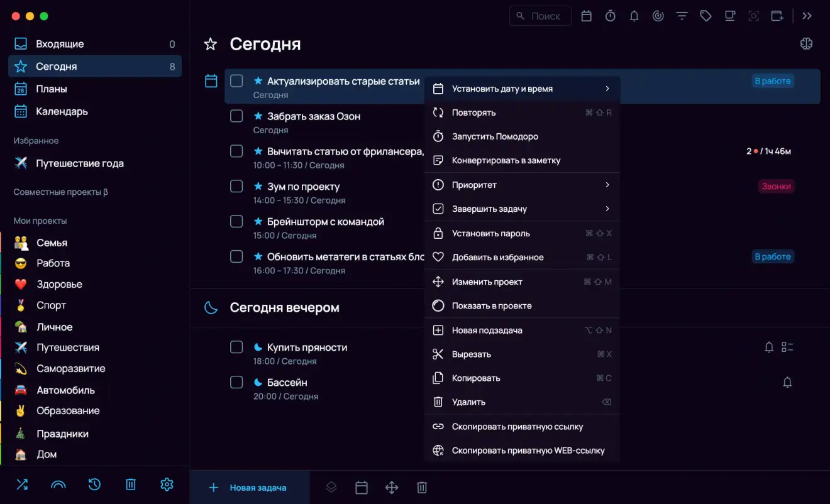Image resolution: width=830 pixels, height=504 pixels.
Task: Open the trash icon in sidebar footer
Action: pyautogui.click(x=130, y=485)
